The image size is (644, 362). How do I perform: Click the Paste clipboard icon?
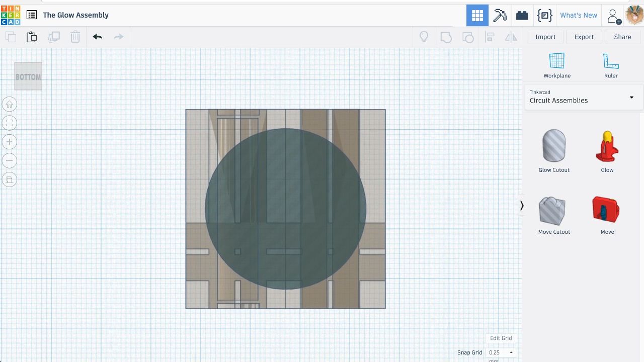[x=32, y=37]
